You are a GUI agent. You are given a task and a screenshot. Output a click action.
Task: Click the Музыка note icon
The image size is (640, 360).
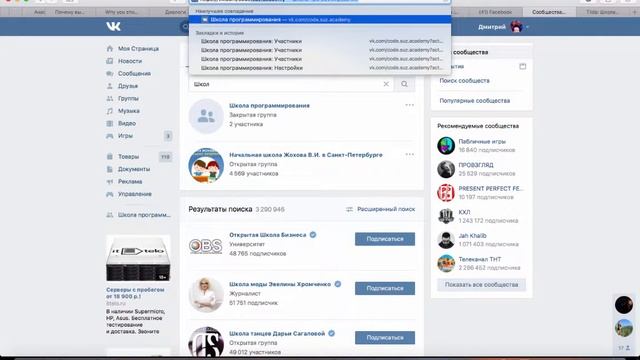pyautogui.click(x=109, y=111)
